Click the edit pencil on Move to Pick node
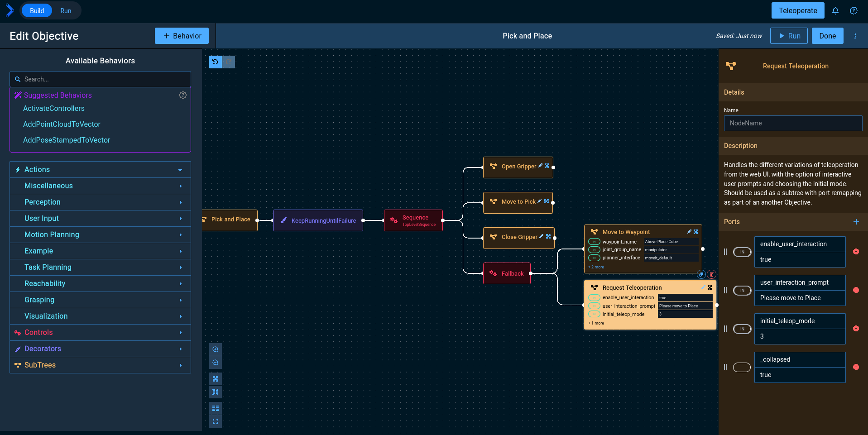The width and height of the screenshot is (868, 435). click(x=540, y=201)
